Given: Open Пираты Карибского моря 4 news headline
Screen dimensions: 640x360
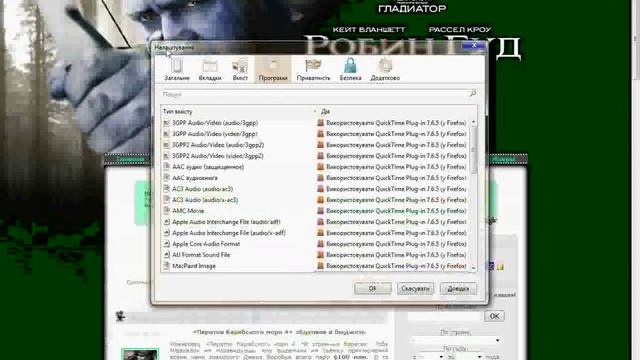Looking at the screenshot, I should [x=279, y=332].
